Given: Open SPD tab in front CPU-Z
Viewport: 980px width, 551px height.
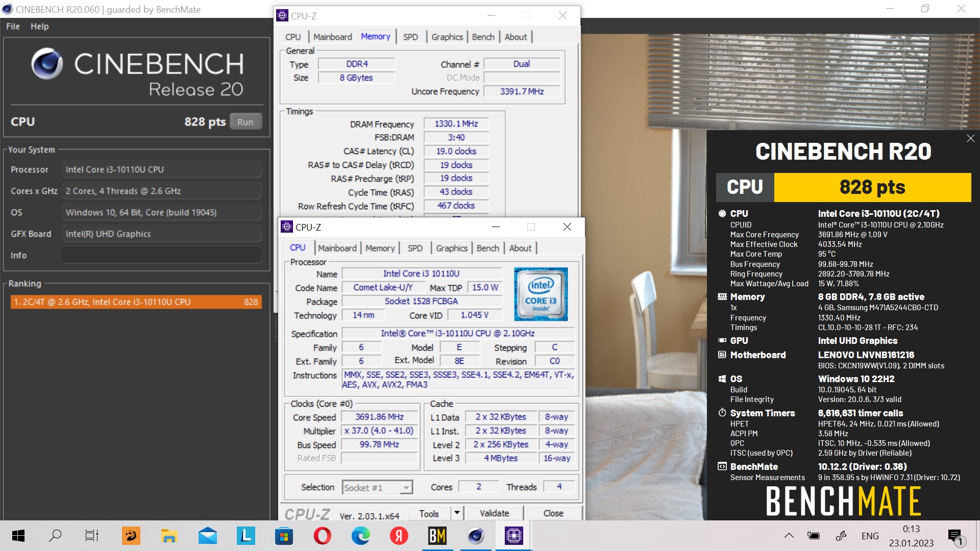Looking at the screenshot, I should point(415,248).
